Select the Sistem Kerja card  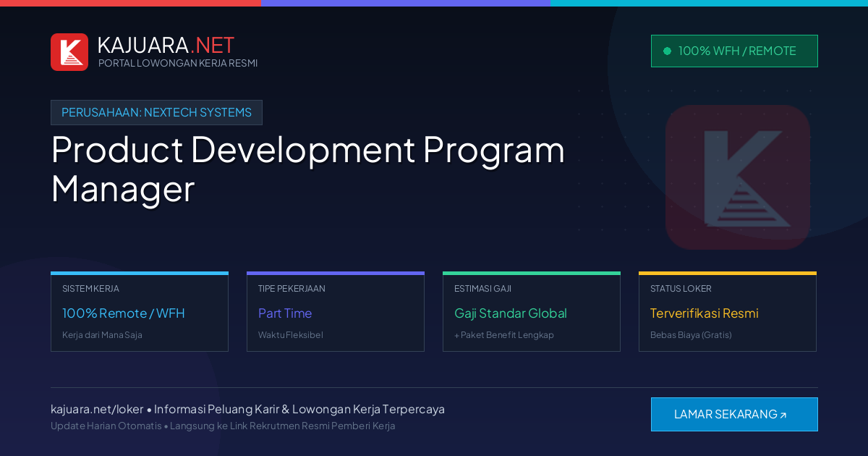(x=140, y=312)
